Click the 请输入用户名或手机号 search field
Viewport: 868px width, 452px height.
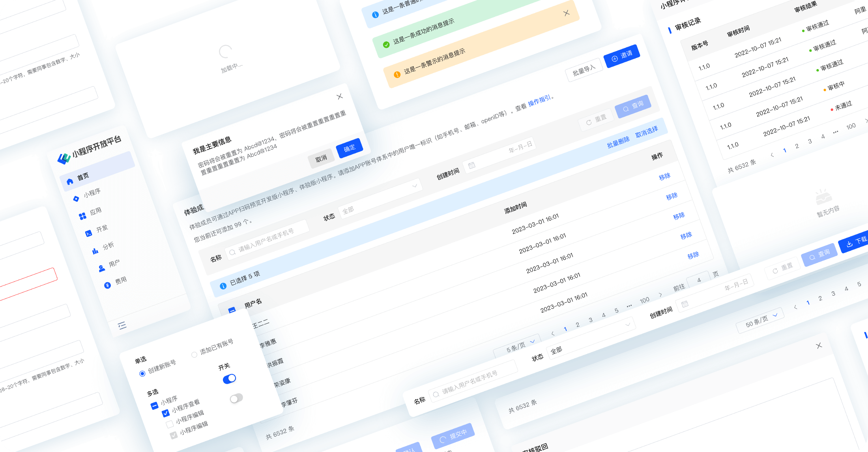pos(266,240)
